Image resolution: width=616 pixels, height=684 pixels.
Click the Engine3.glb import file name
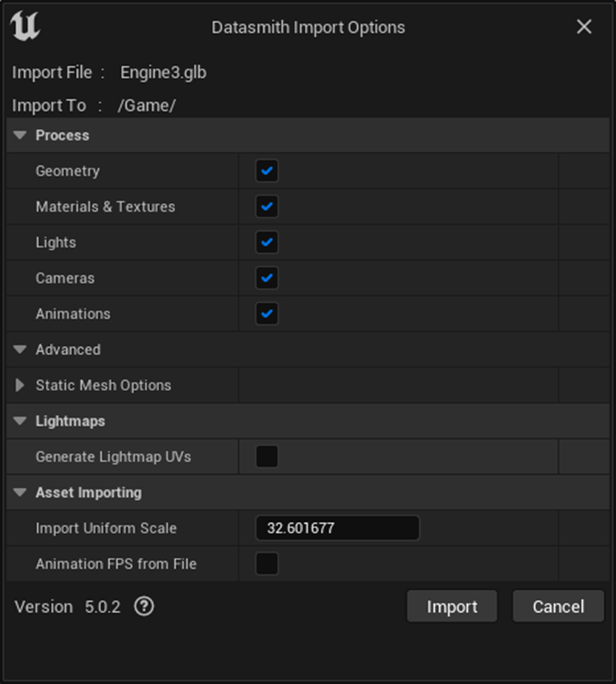(163, 72)
